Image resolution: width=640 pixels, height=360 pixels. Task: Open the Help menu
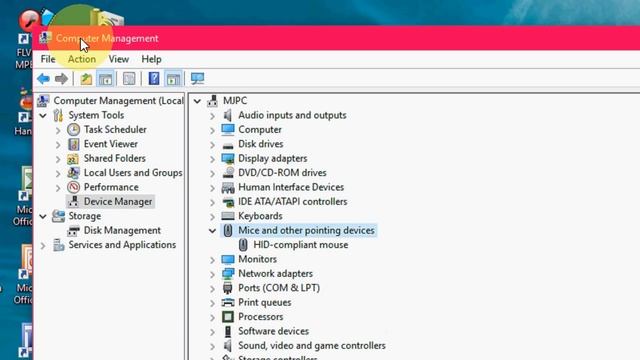(x=151, y=59)
